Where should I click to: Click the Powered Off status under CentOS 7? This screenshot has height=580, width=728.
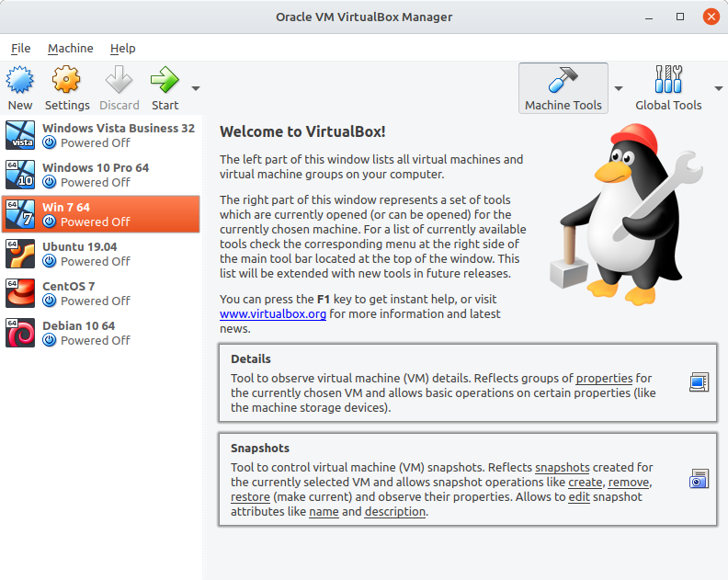click(96, 301)
